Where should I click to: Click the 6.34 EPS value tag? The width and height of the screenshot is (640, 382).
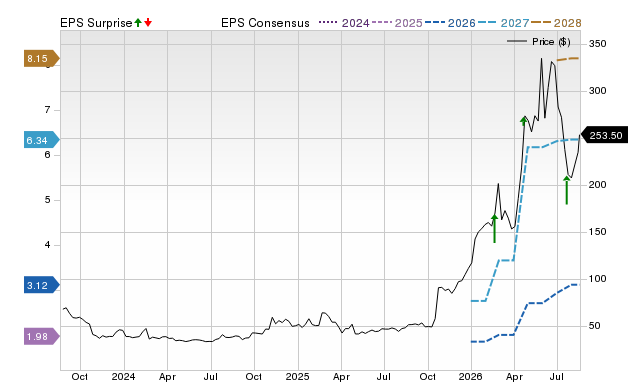coord(42,140)
